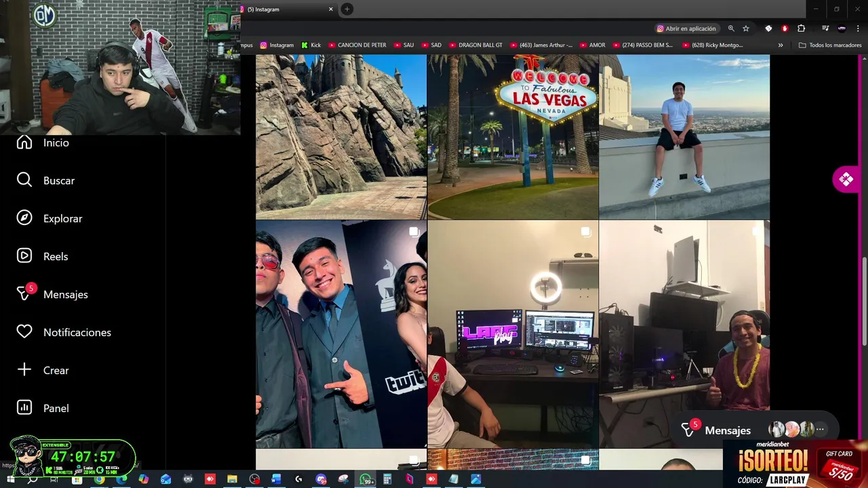Open the Chrome three-dot menu
Viewport: 868px width, 488px height.
[858, 28]
